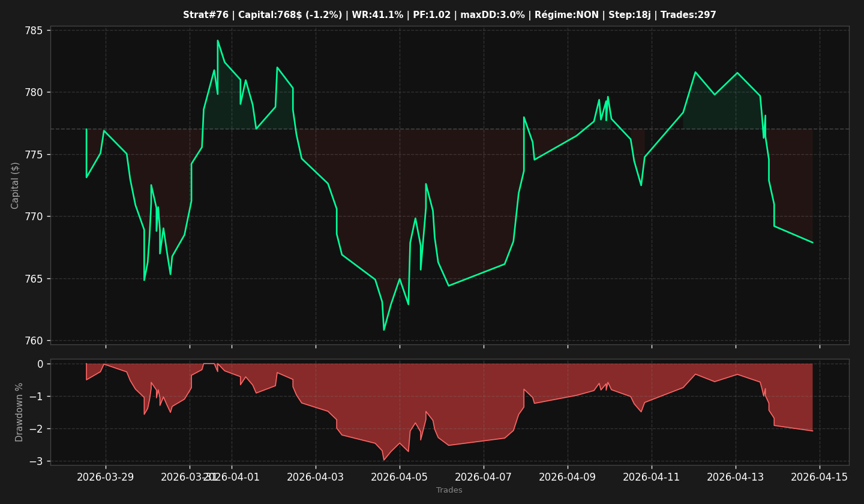Click the 2026-03-29 date tick label

[x=106, y=477]
